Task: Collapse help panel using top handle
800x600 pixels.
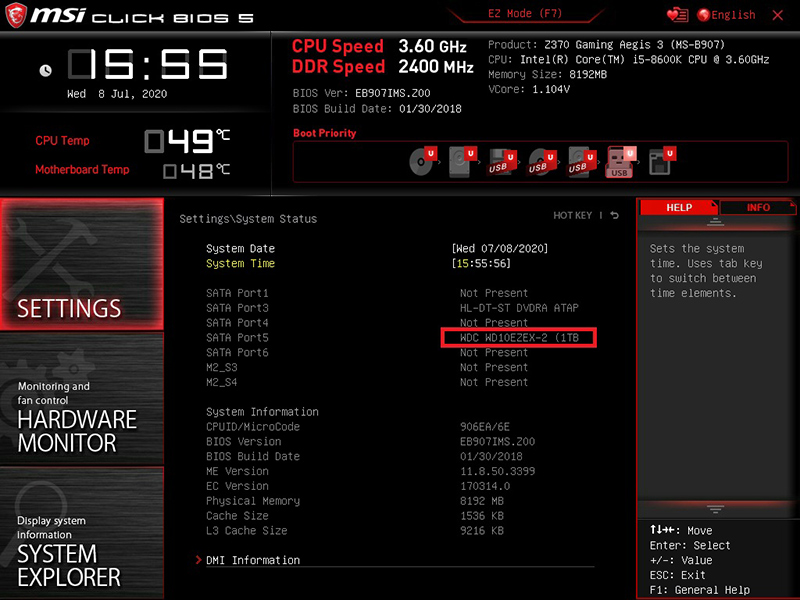Action: (x=716, y=223)
